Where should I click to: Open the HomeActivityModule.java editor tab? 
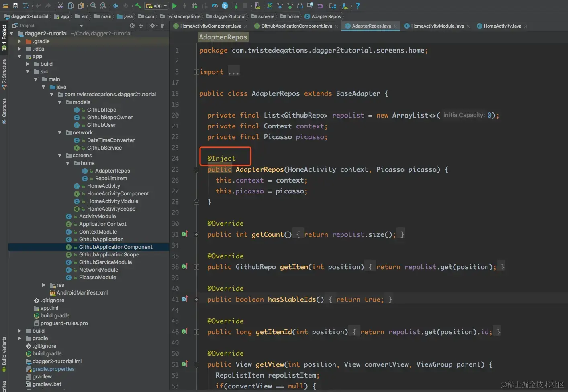pos(437,26)
